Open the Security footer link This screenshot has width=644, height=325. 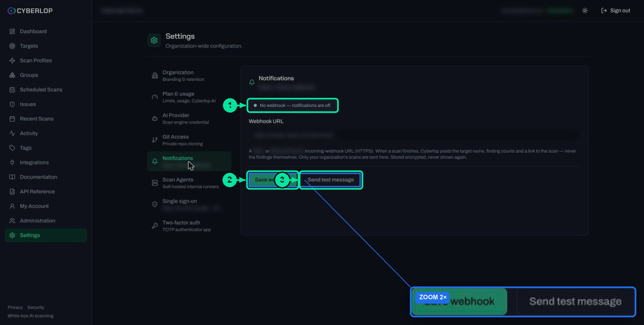tap(36, 307)
